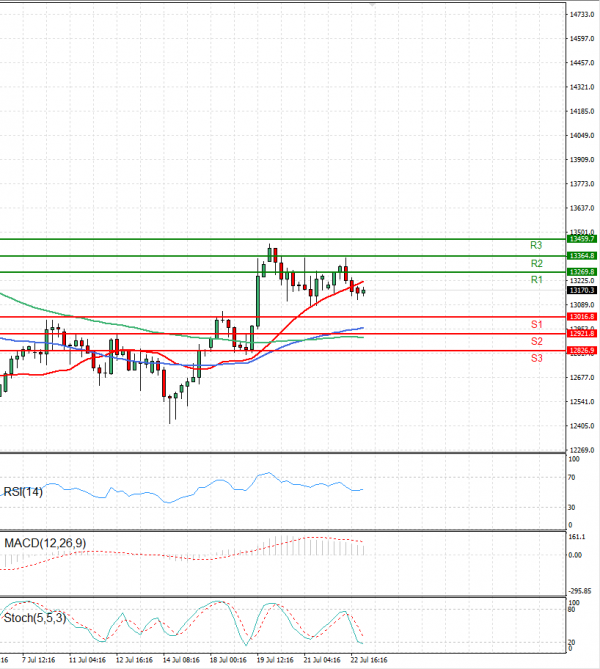Click the 12541.0 price axis value
The height and width of the screenshot is (669, 600).
click(x=582, y=402)
